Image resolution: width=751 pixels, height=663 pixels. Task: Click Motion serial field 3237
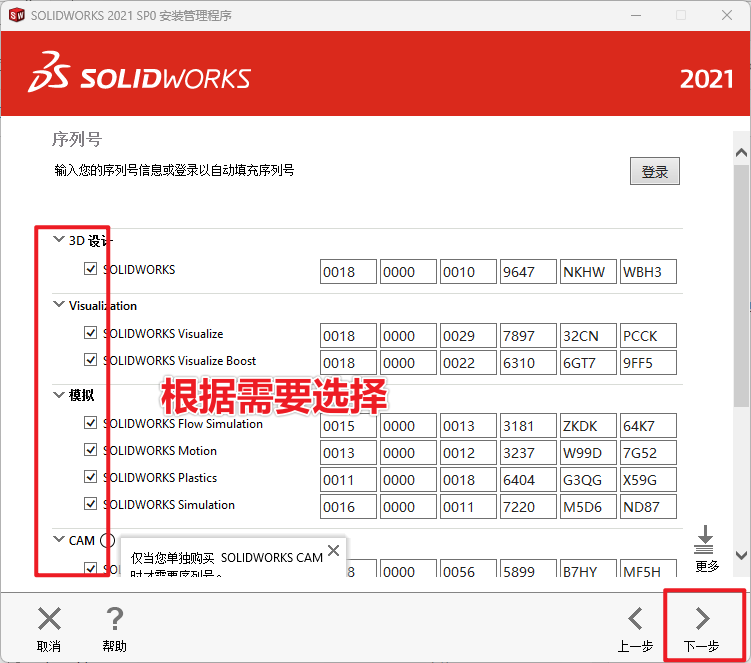pos(528,453)
